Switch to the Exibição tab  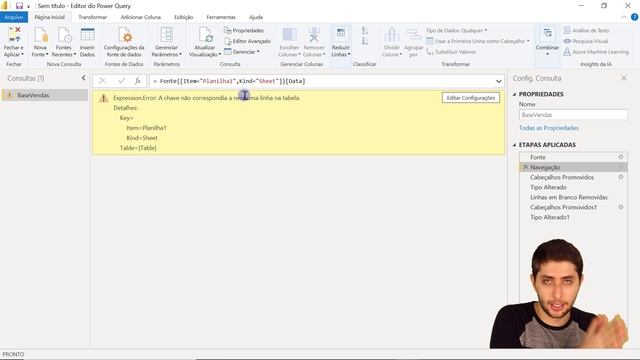(x=184, y=17)
